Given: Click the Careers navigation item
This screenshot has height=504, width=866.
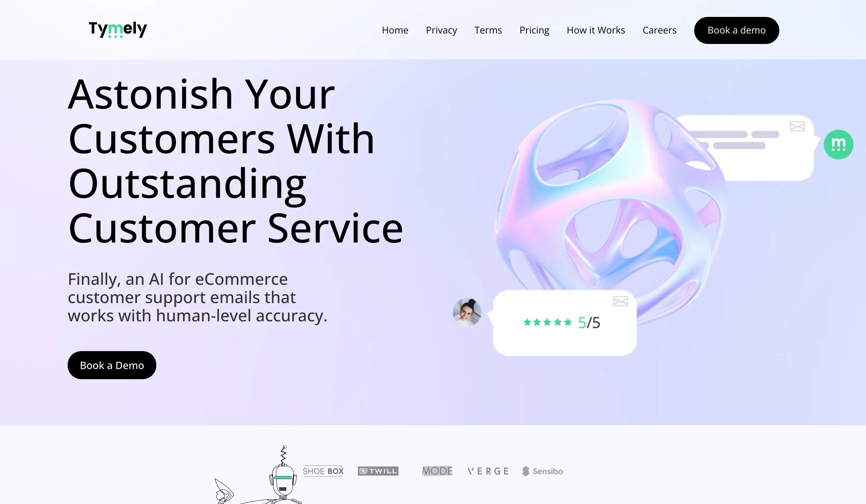Looking at the screenshot, I should [x=659, y=30].
